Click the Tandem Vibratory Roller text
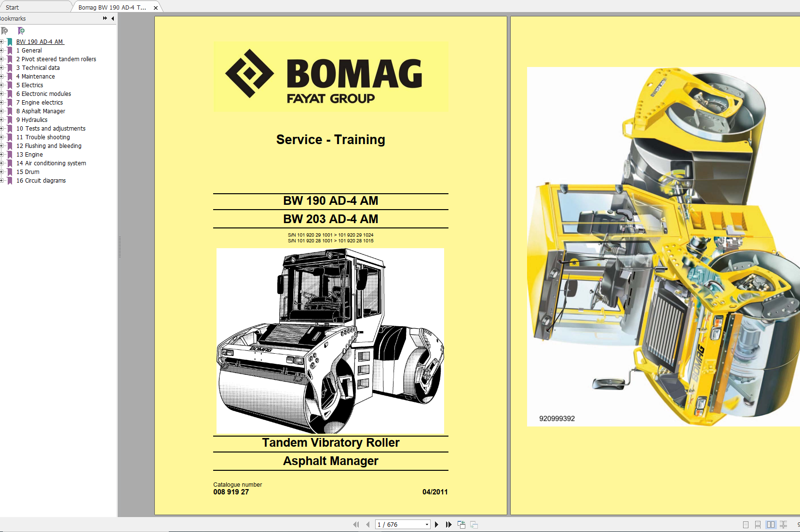 (331, 443)
